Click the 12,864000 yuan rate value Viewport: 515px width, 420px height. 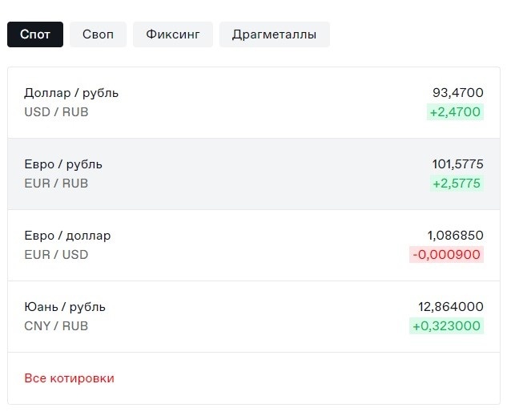451,307
